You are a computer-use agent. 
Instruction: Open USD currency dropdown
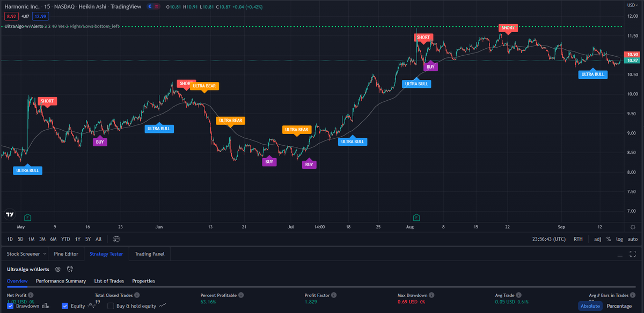(x=633, y=4)
